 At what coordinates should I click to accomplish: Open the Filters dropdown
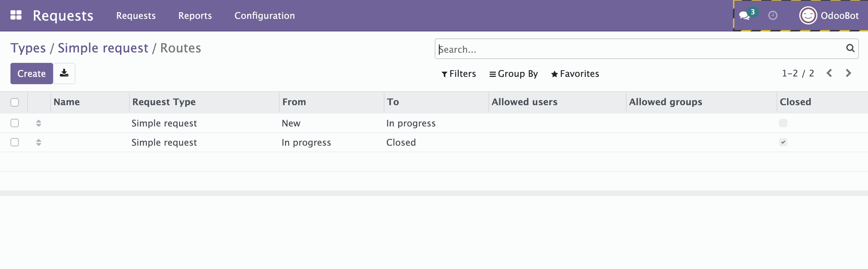click(459, 74)
